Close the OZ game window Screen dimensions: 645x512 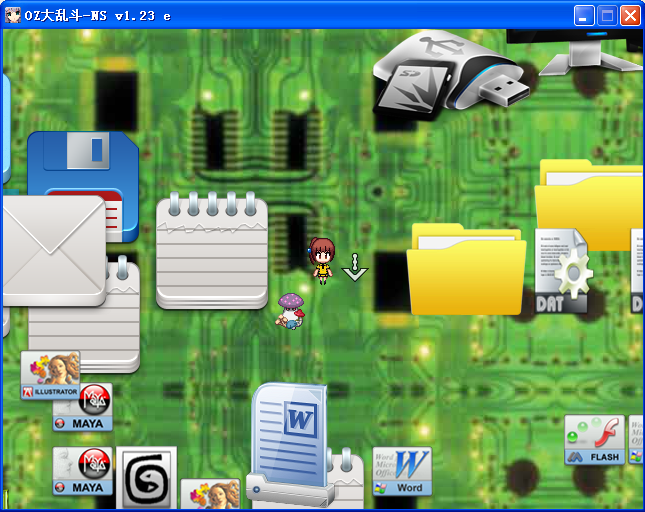pyautogui.click(x=630, y=16)
